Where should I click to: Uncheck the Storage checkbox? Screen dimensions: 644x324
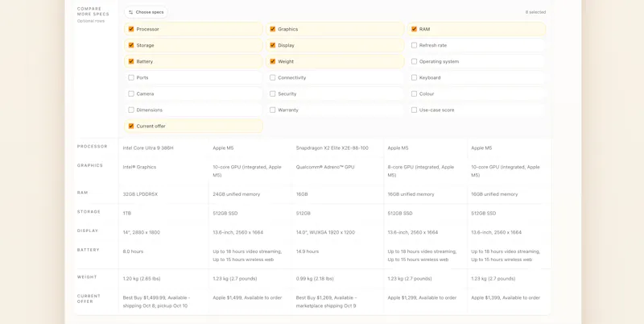(131, 45)
